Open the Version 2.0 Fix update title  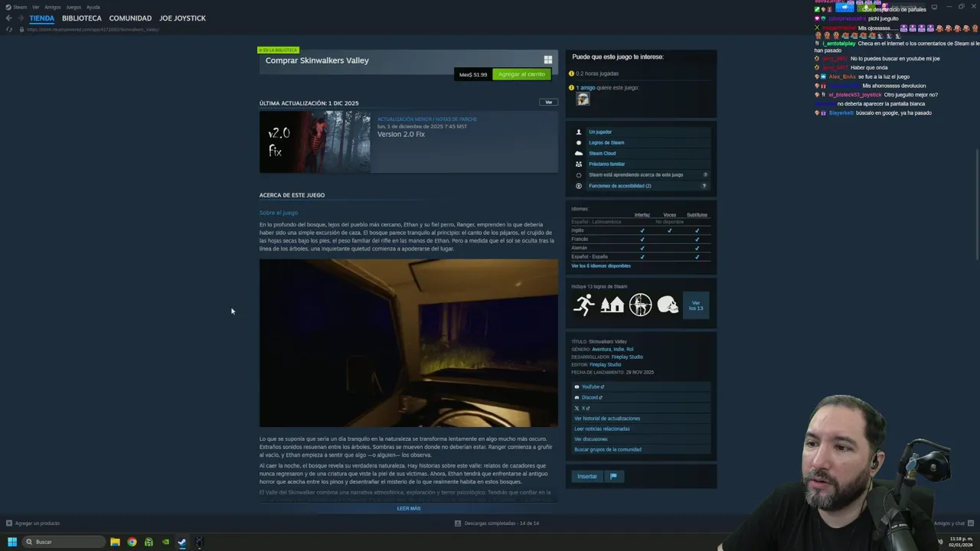point(400,134)
